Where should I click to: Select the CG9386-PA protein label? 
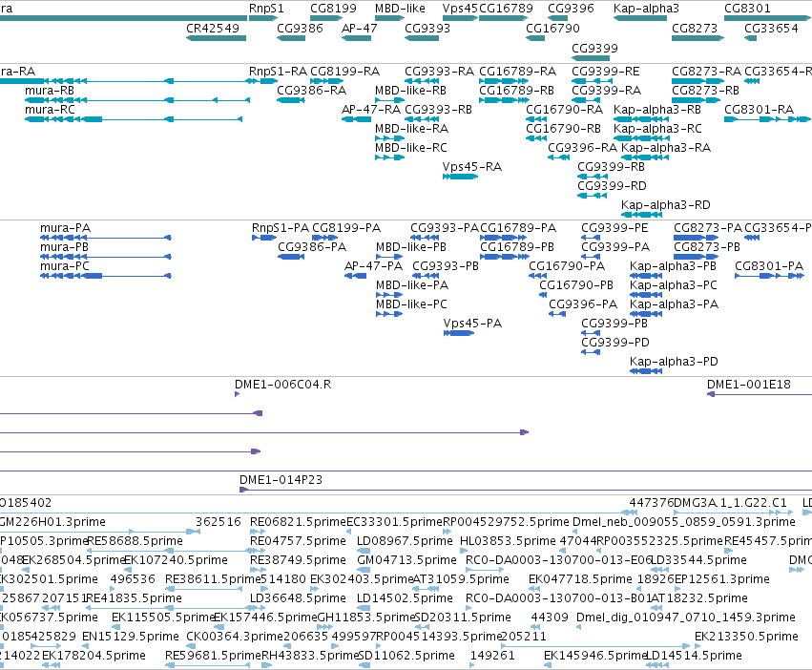click(x=312, y=247)
